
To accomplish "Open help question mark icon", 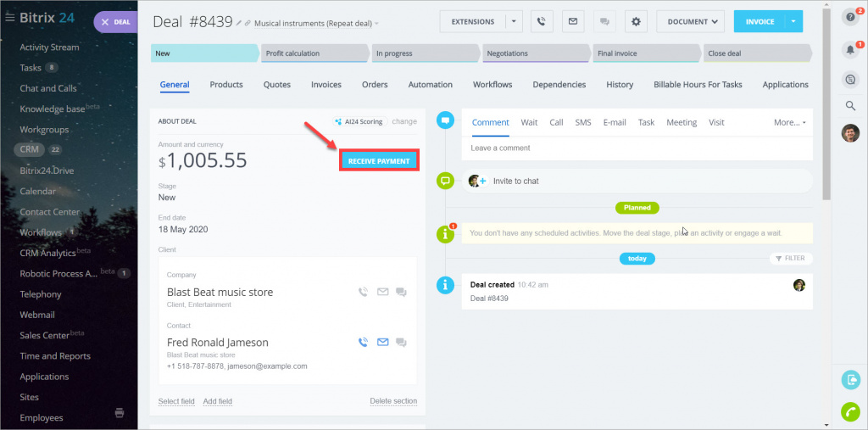I will click(850, 17).
